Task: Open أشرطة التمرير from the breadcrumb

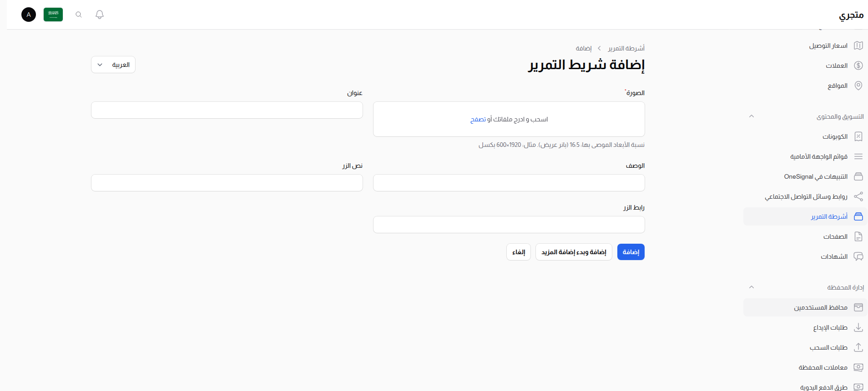Action: coord(625,48)
